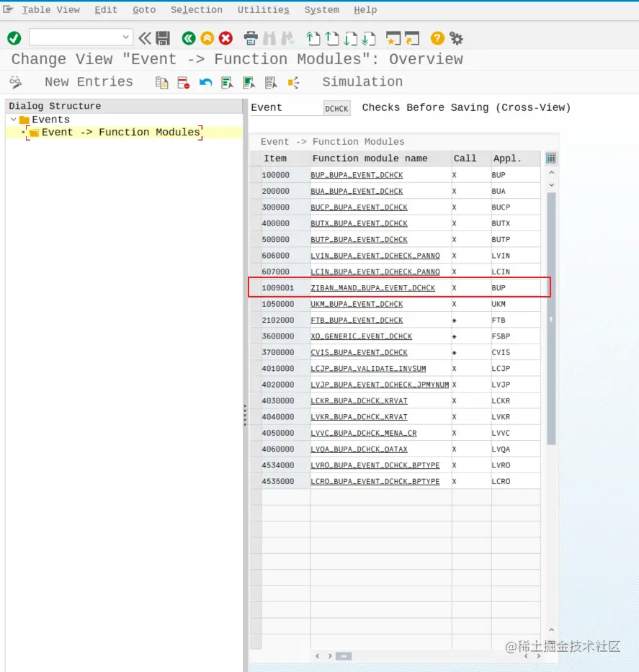This screenshot has width=639, height=672.
Task: Print using the printer icon
Action: click(251, 38)
